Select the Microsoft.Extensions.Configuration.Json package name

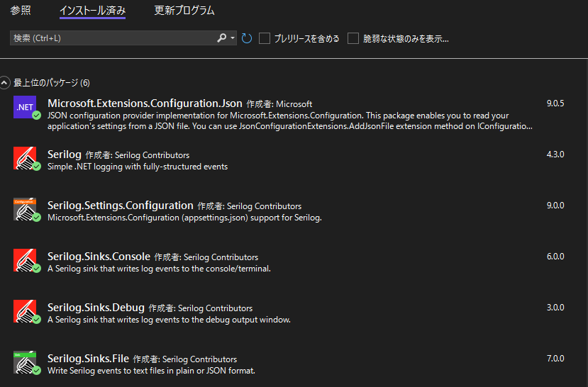tap(145, 103)
